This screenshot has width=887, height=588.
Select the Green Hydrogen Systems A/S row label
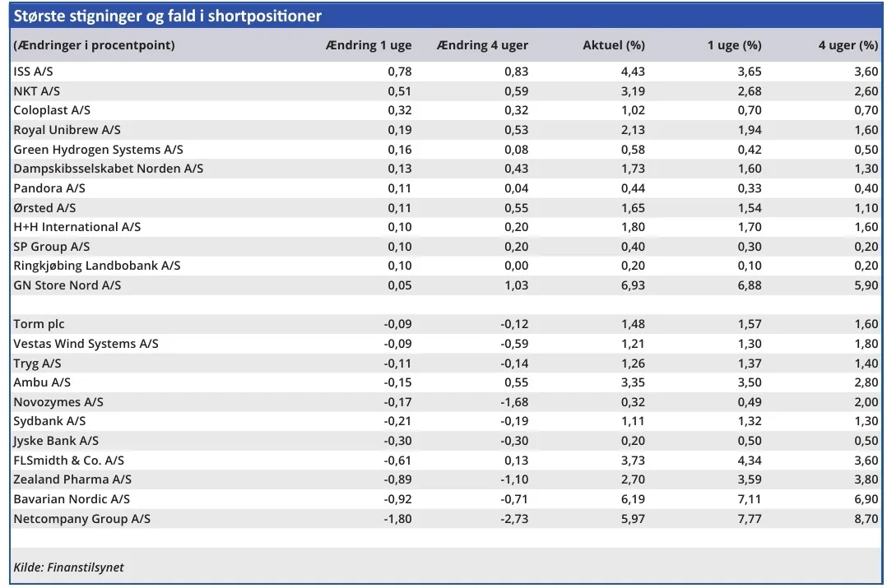[98, 150]
